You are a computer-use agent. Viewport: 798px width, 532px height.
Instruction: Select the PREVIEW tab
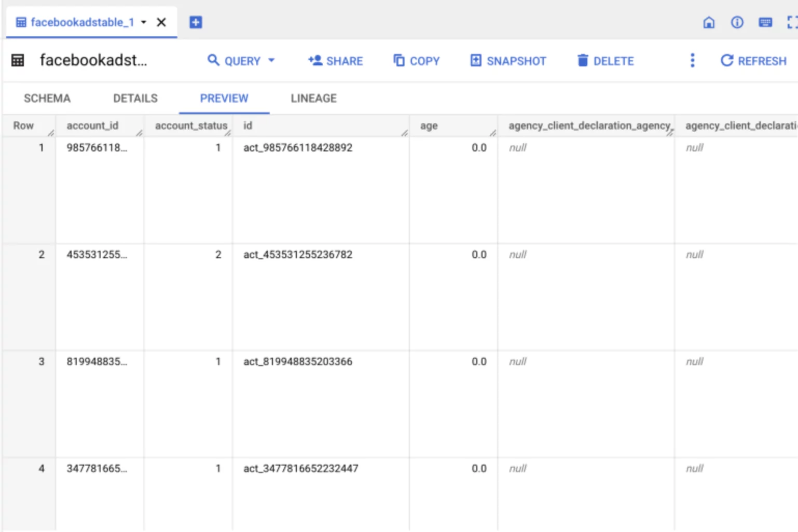point(224,98)
